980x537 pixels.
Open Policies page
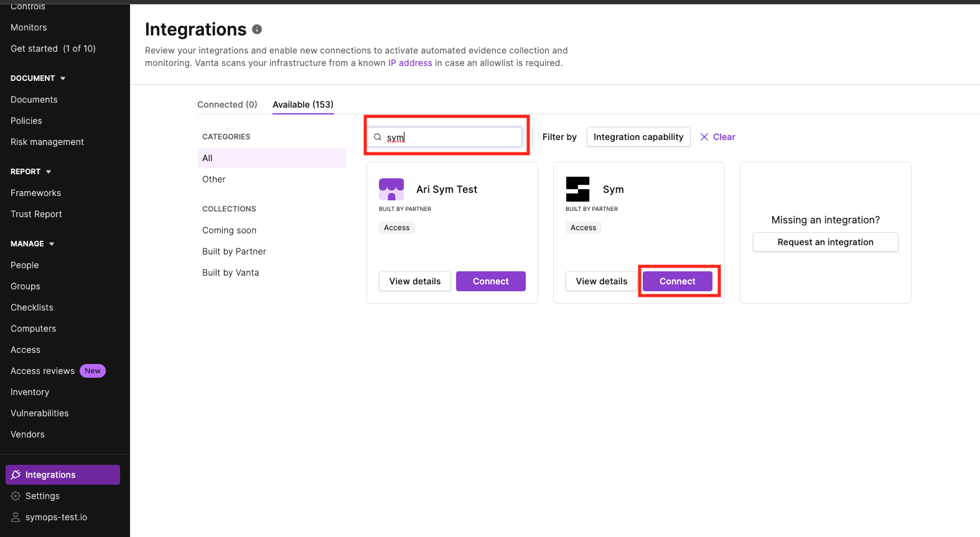(x=26, y=121)
